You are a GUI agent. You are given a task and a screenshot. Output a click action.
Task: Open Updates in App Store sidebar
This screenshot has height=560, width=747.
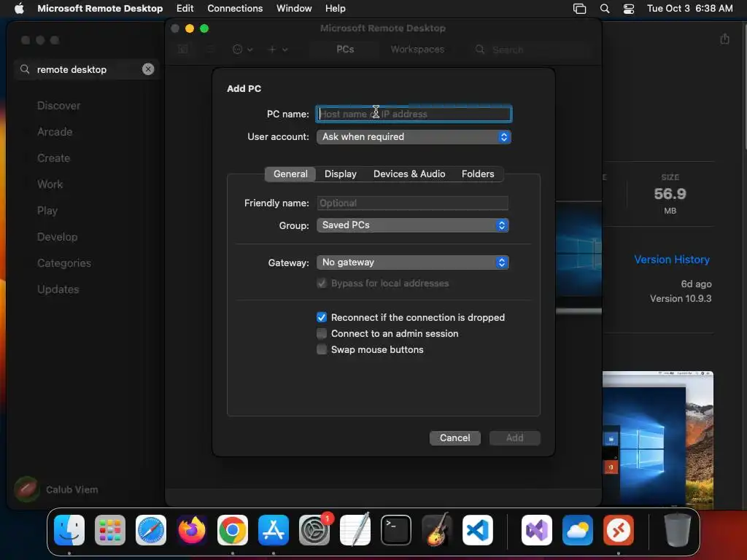[58, 289]
